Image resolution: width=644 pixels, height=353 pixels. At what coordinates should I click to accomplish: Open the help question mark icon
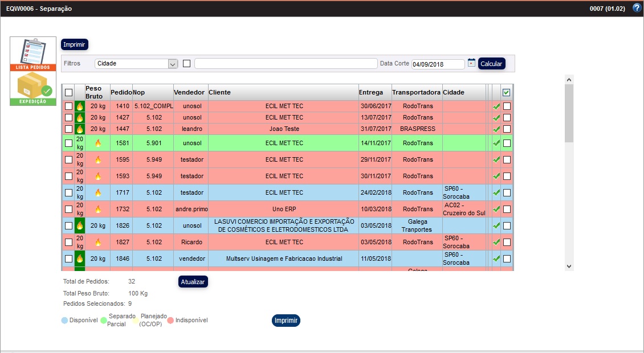637,8
